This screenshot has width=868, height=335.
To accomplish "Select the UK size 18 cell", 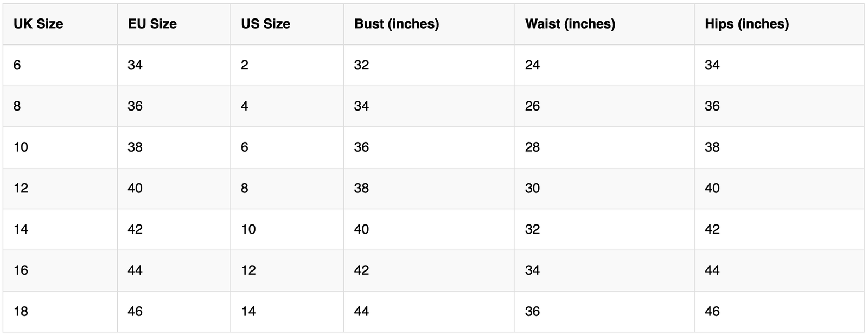I will coord(21,311).
